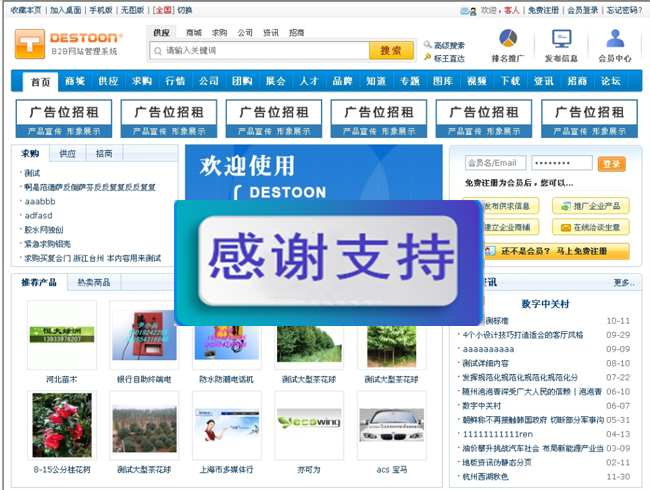Open 商城 in navigation bar
The image size is (650, 490).
75,81
